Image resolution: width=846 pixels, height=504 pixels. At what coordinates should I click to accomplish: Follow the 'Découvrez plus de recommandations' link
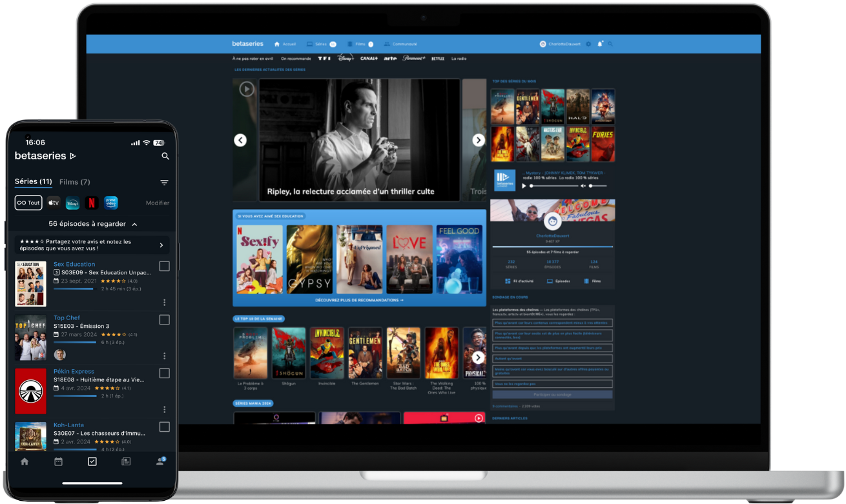(359, 300)
